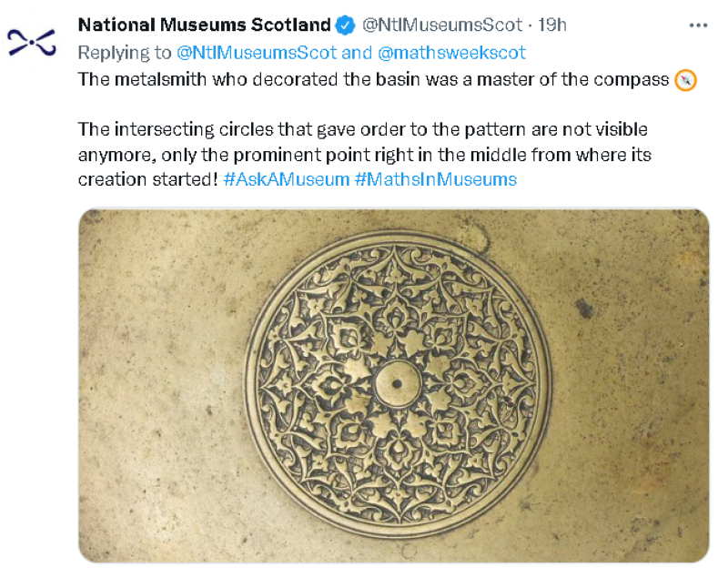Click the dark blemish on the basin photo
This screenshot has width=728, height=578.
click(583, 309)
